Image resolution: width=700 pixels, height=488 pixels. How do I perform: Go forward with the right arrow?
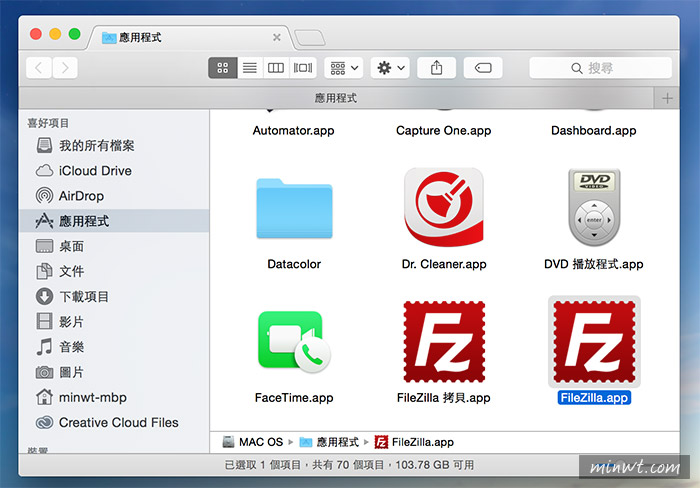(65, 68)
